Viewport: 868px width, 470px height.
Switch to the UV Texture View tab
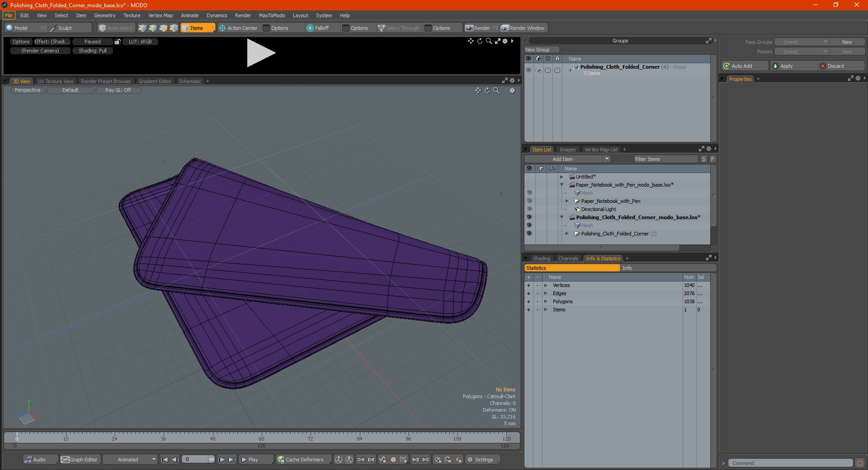coord(56,81)
